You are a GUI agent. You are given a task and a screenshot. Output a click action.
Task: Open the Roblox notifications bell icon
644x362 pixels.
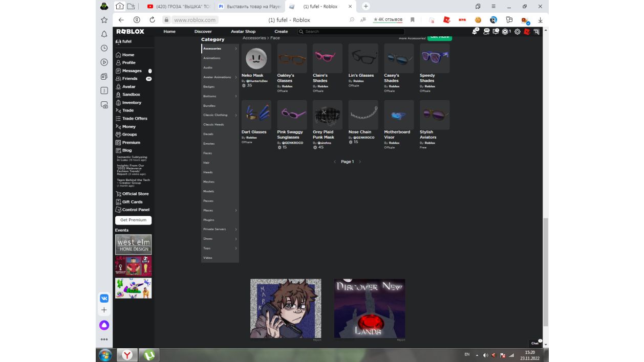pyautogui.click(x=476, y=31)
